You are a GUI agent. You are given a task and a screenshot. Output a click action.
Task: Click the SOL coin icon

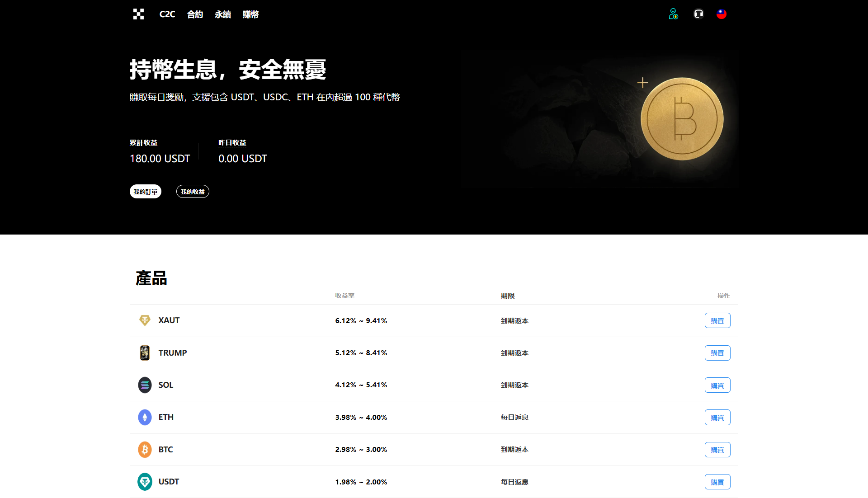145,385
